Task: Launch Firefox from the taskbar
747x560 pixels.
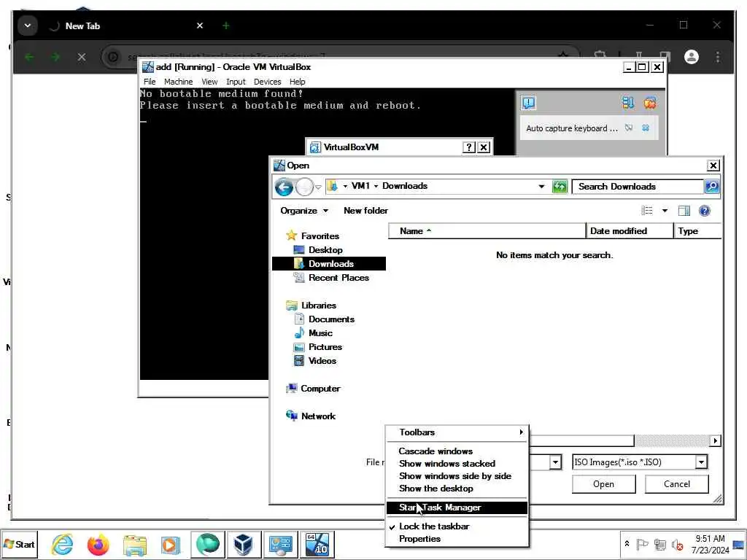Action: click(98, 544)
